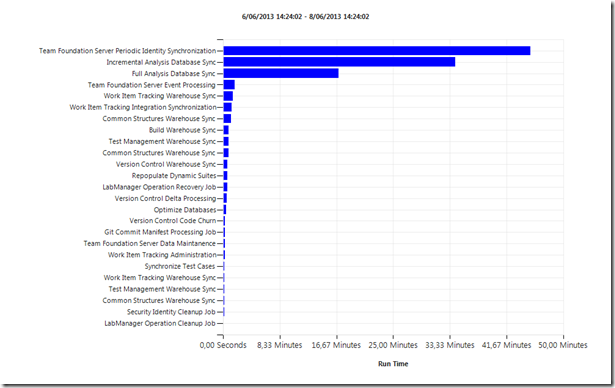The height and width of the screenshot is (388, 615).
Task: Click the '8,33 Minutes' axis label
Action: pyautogui.click(x=280, y=345)
